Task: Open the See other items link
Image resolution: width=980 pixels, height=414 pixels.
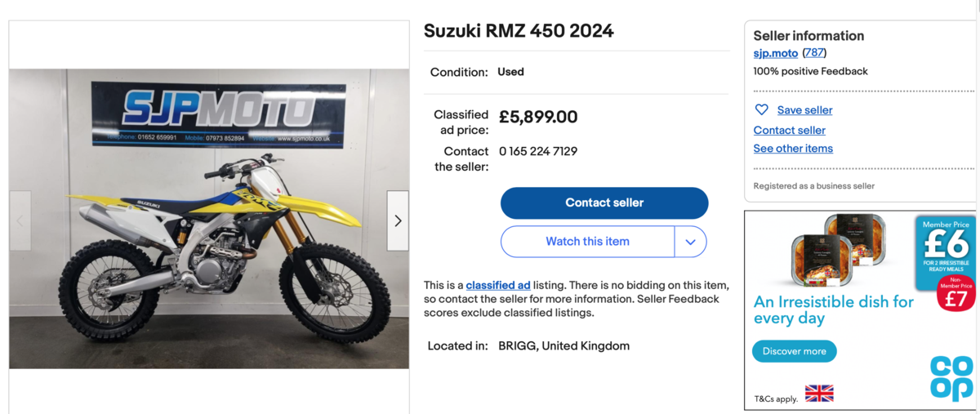Action: click(793, 149)
